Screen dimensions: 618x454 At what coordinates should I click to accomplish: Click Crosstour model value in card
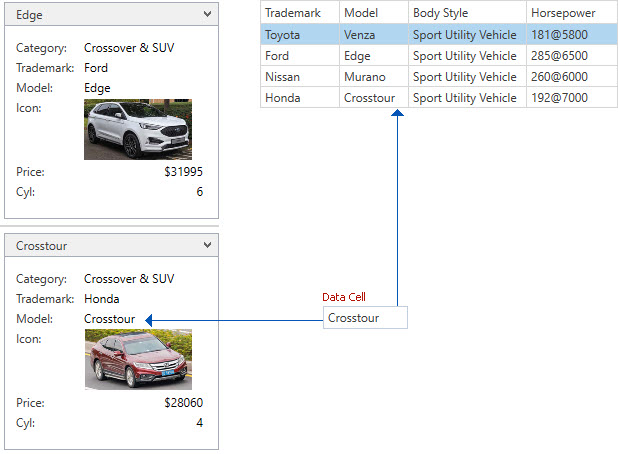110,319
